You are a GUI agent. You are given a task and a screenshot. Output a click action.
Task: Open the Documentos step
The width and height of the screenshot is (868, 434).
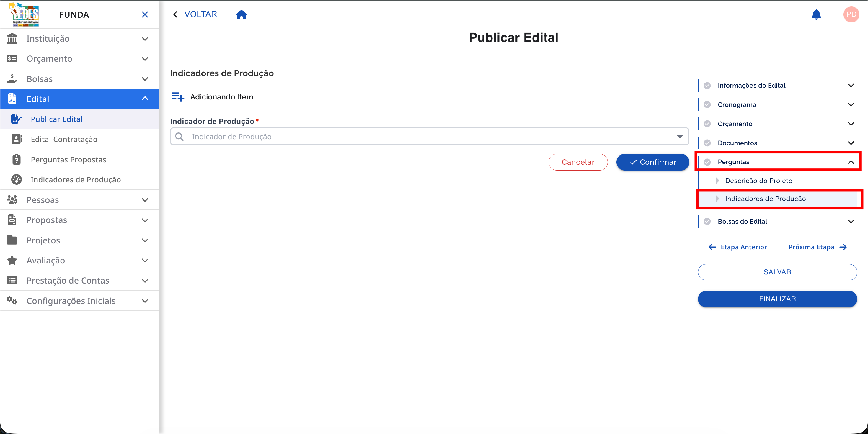[777, 143]
